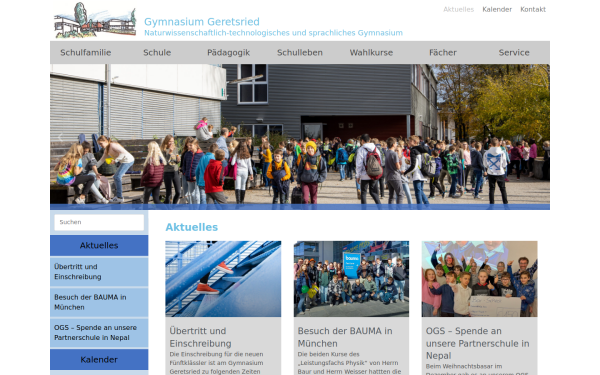Open sidebar item Übertritt und Einschreibung

click(99, 272)
